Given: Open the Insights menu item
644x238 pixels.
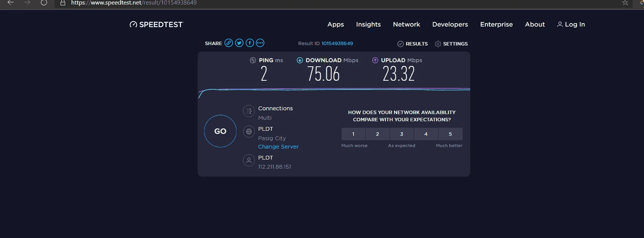Looking at the screenshot, I should click(x=368, y=24).
